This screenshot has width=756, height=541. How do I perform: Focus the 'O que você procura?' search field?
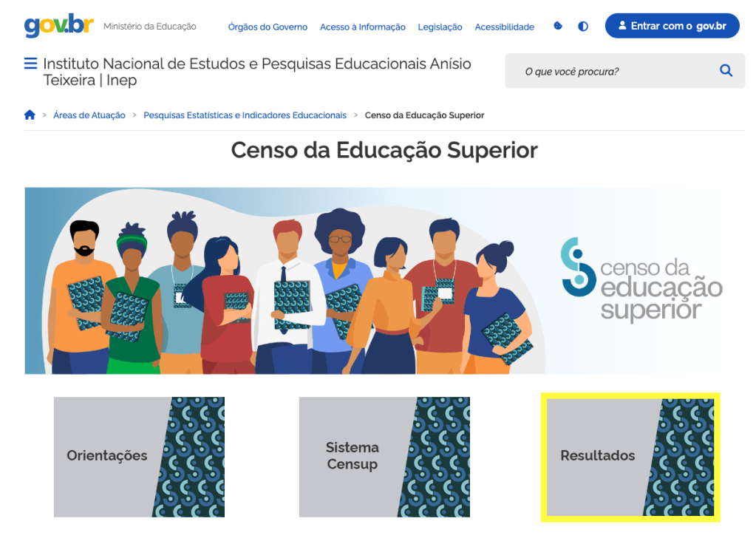pos(613,72)
